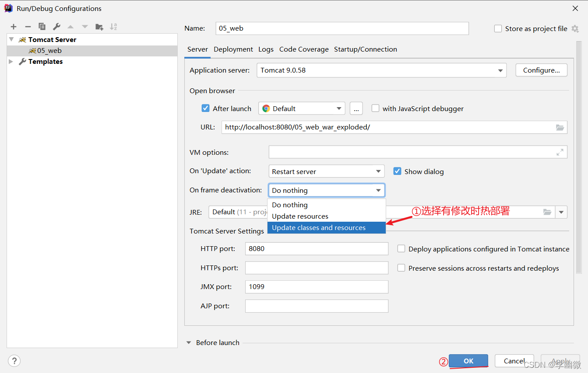588x373 pixels.
Task: Open browser Default dropdown
Action: tap(302, 108)
